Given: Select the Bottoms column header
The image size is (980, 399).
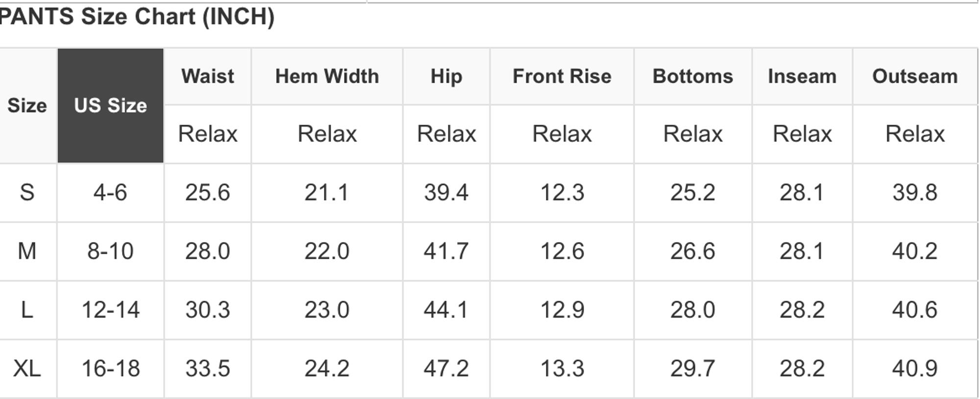Looking at the screenshot, I should [x=692, y=76].
